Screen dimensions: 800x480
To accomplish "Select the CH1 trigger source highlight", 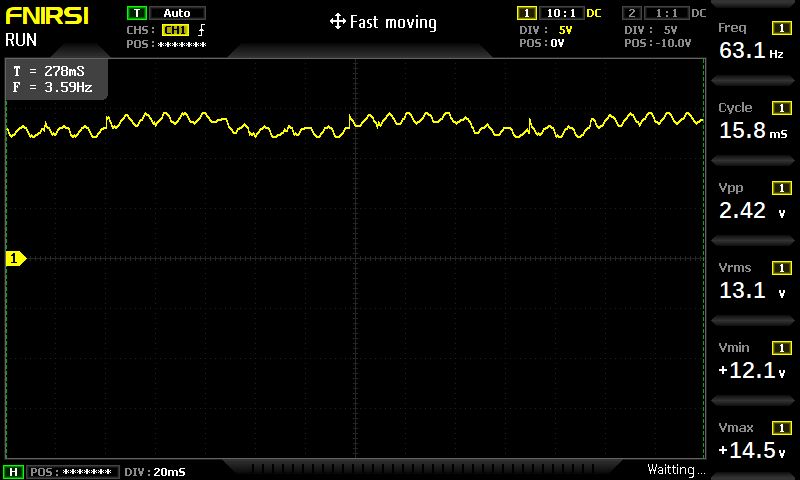I will (175, 30).
